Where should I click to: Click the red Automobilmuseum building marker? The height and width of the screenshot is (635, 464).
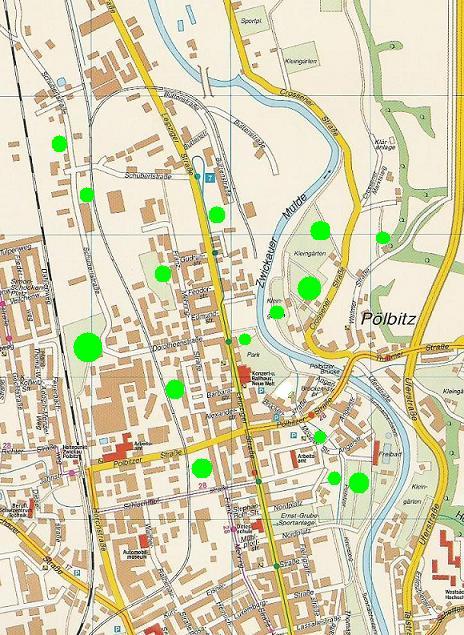coord(144,541)
